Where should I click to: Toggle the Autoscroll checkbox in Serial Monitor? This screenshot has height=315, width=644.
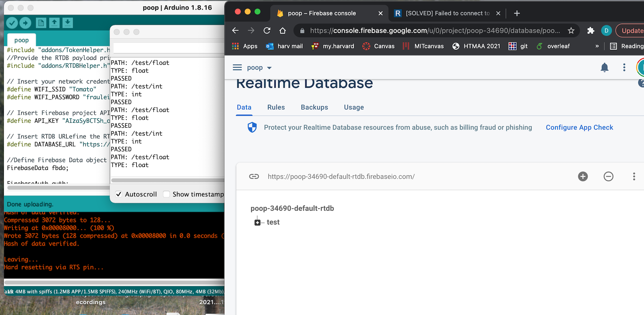119,194
